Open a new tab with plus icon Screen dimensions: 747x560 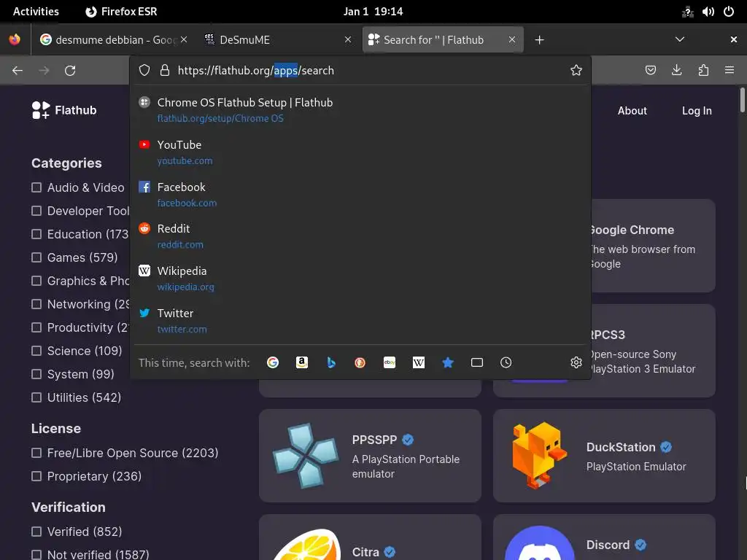(x=539, y=40)
